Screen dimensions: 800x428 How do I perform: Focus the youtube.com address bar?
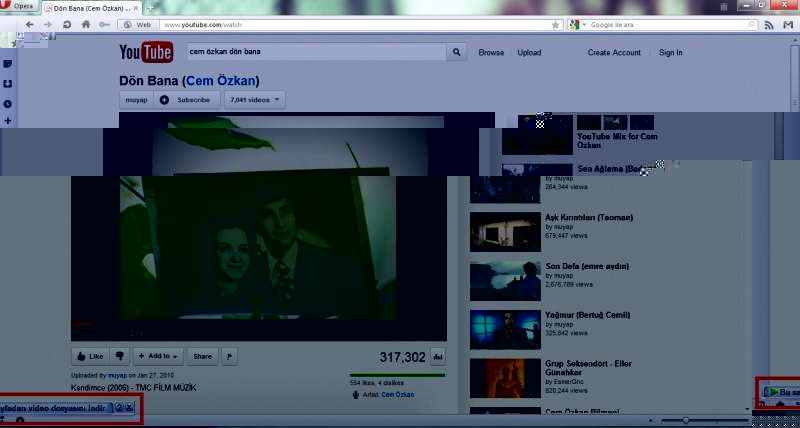[x=355, y=24]
